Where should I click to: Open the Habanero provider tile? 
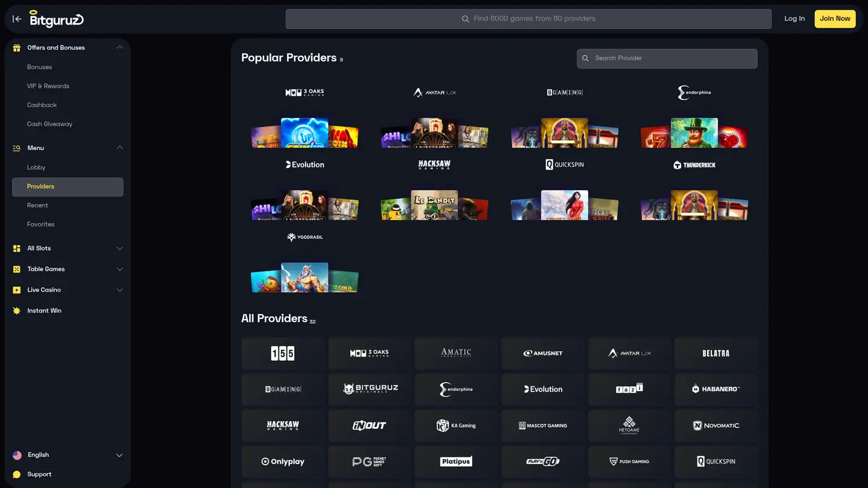[716, 389]
